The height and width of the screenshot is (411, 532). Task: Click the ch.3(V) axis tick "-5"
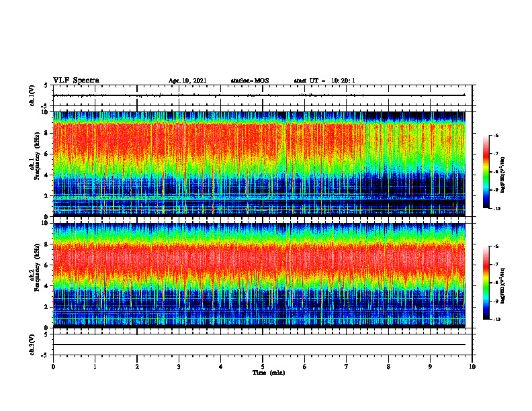(46, 355)
